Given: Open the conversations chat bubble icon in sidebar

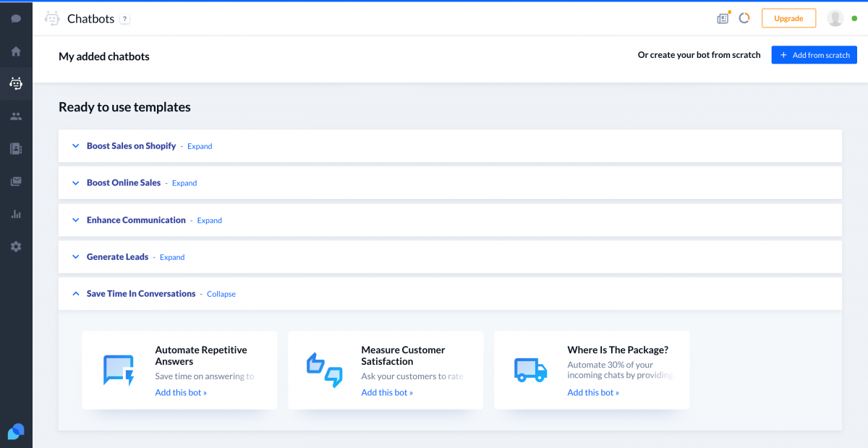Looking at the screenshot, I should [16, 19].
